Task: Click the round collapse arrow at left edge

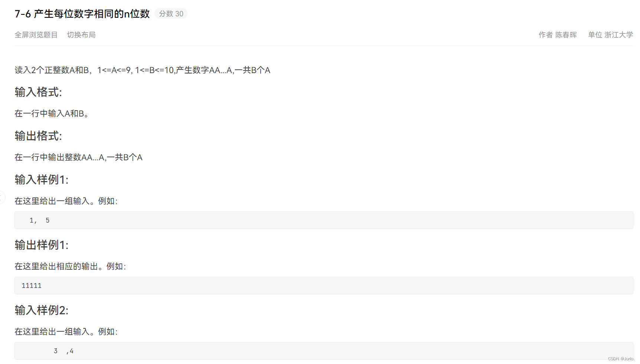Action: coord(2,197)
